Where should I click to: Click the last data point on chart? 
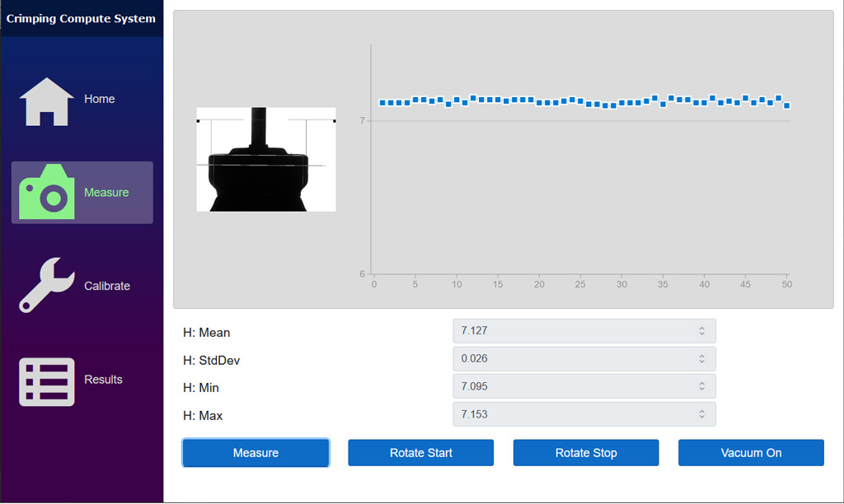(x=787, y=105)
